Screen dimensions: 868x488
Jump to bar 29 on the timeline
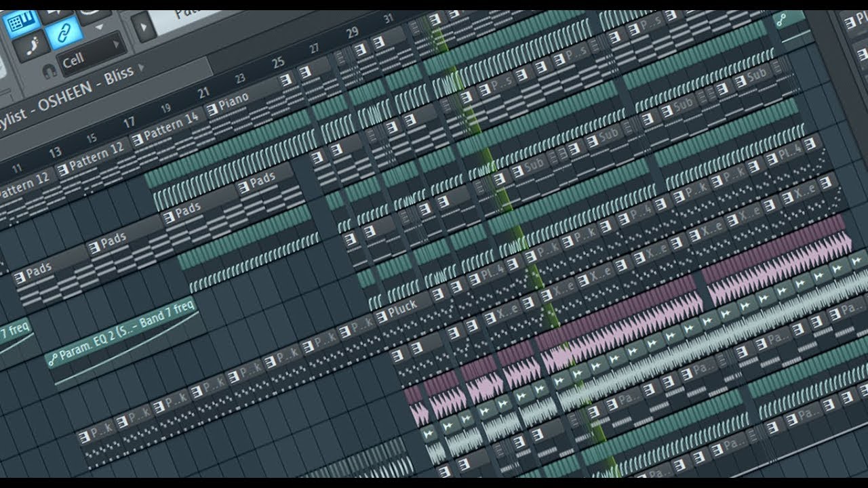(352, 33)
